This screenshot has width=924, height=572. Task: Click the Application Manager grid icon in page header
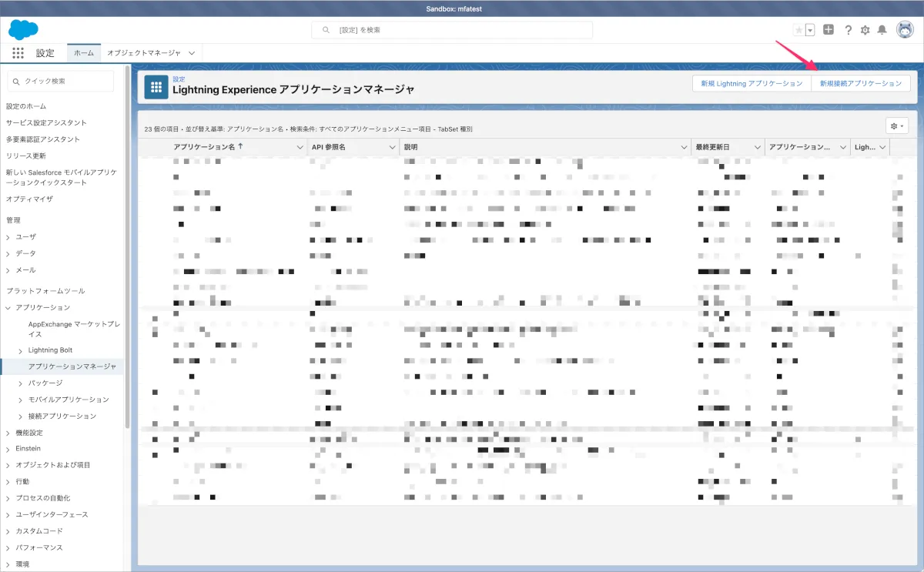click(x=156, y=88)
